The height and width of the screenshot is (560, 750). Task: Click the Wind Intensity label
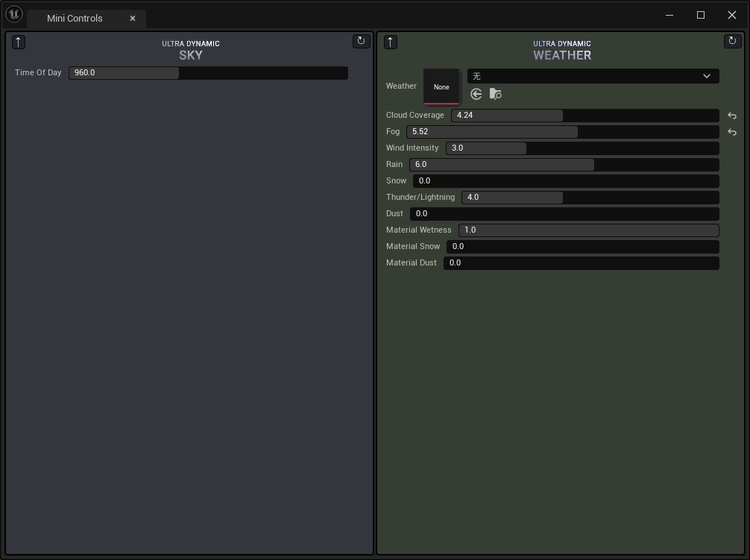pyautogui.click(x=412, y=148)
